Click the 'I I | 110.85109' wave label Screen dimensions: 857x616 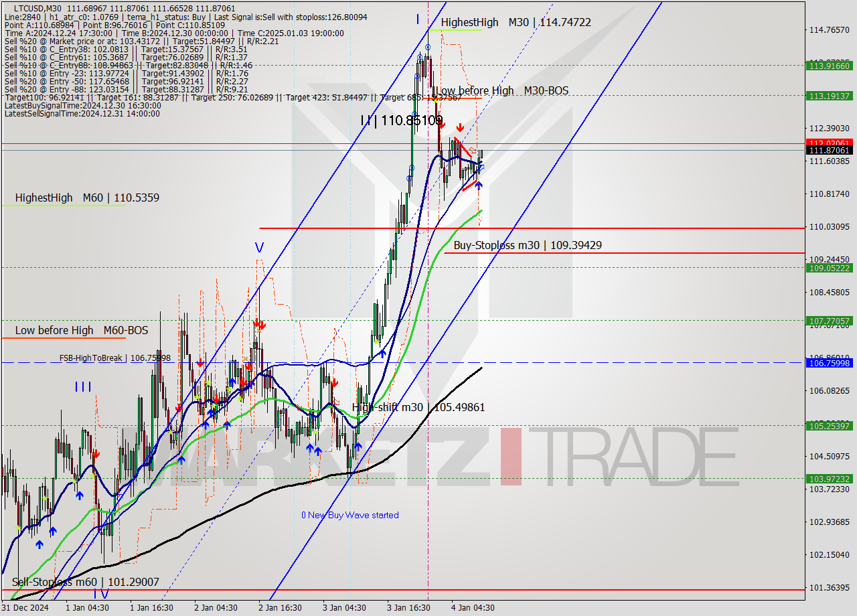point(401,121)
